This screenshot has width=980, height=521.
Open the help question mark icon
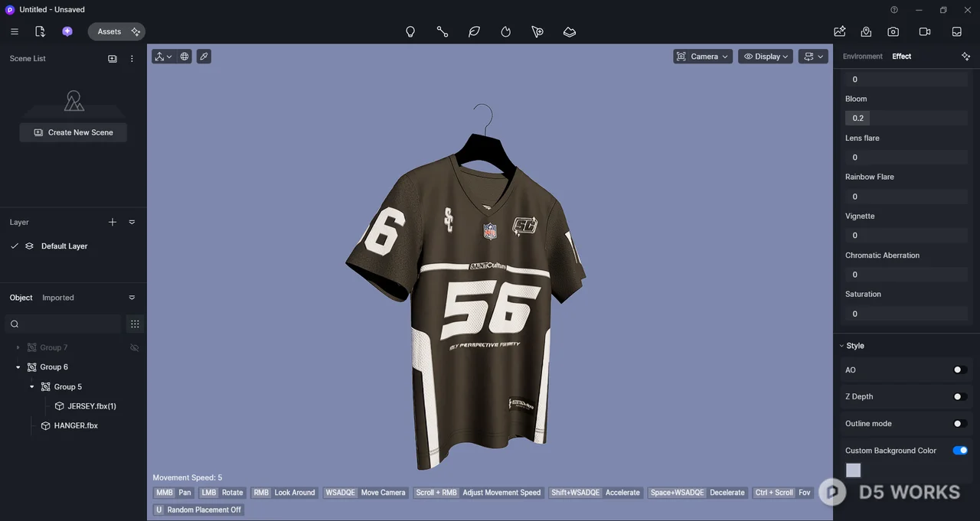pos(894,10)
